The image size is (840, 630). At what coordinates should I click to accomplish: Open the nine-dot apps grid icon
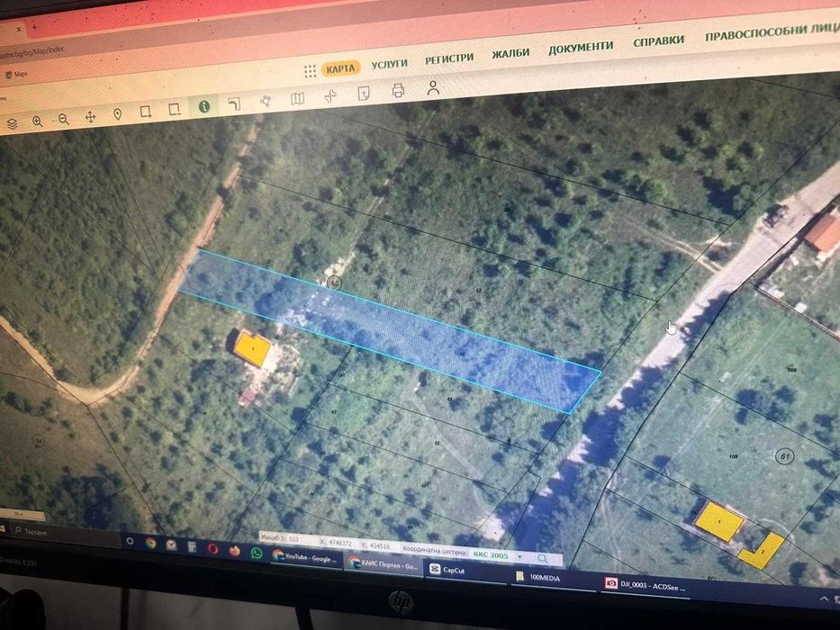(311, 71)
